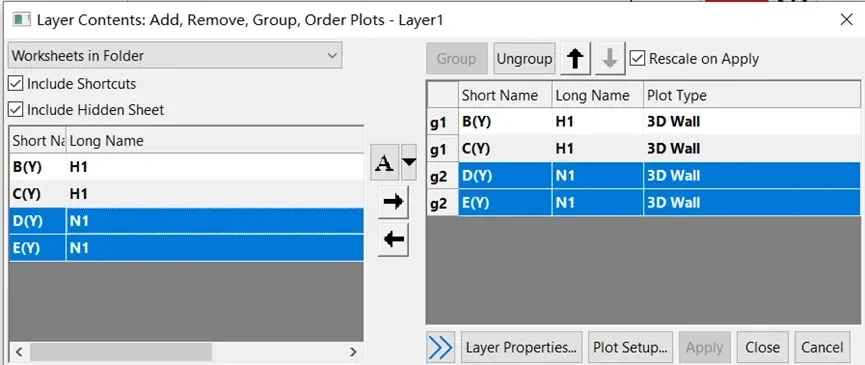865x365 pixels.
Task: Open plot type dropdown arrow beside A
Action: [x=409, y=163]
